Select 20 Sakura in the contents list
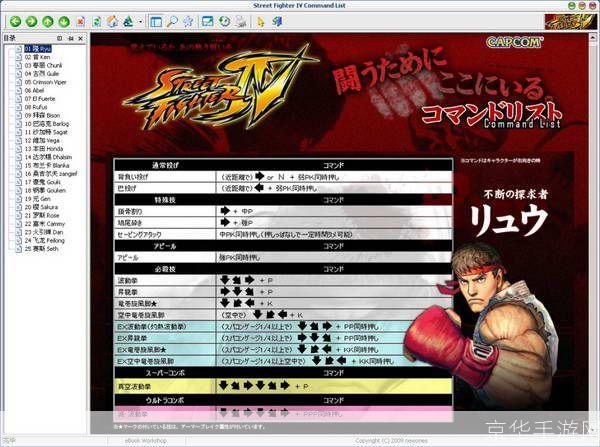 (x=41, y=207)
